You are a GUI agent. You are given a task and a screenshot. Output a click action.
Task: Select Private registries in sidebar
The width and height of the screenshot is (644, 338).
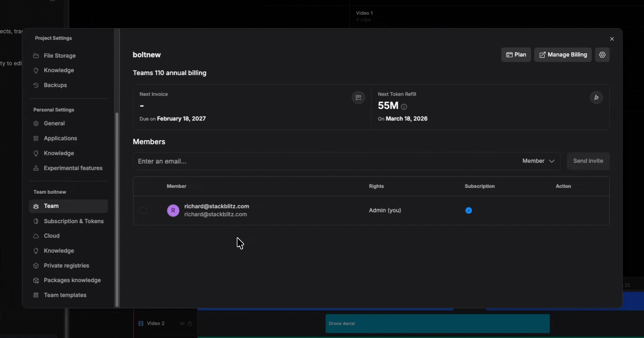pos(66,265)
